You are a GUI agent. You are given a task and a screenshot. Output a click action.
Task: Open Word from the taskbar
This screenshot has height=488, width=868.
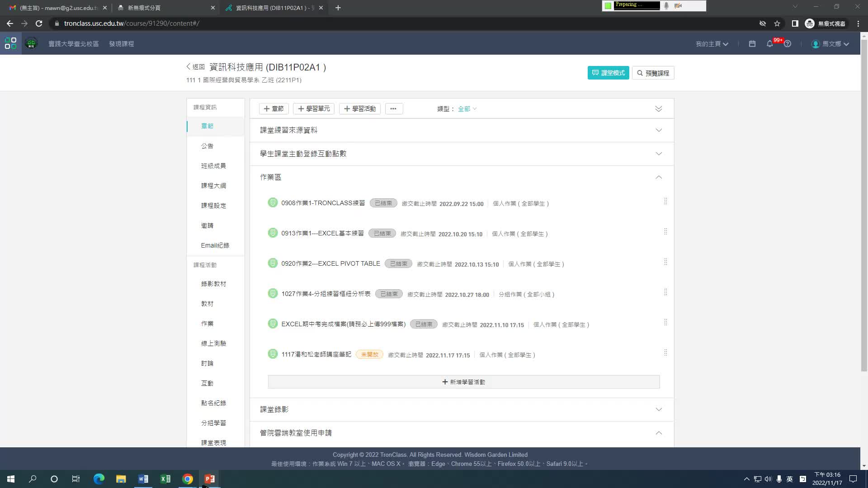click(x=143, y=479)
